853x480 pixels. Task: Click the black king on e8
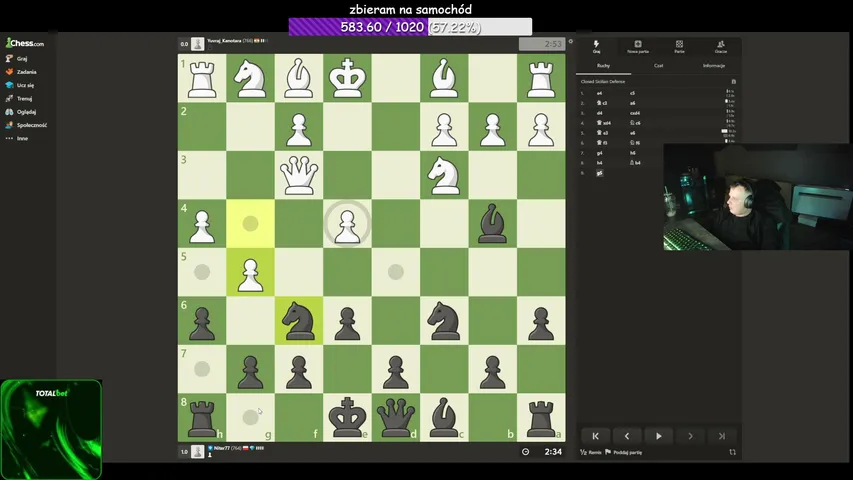[347, 417]
